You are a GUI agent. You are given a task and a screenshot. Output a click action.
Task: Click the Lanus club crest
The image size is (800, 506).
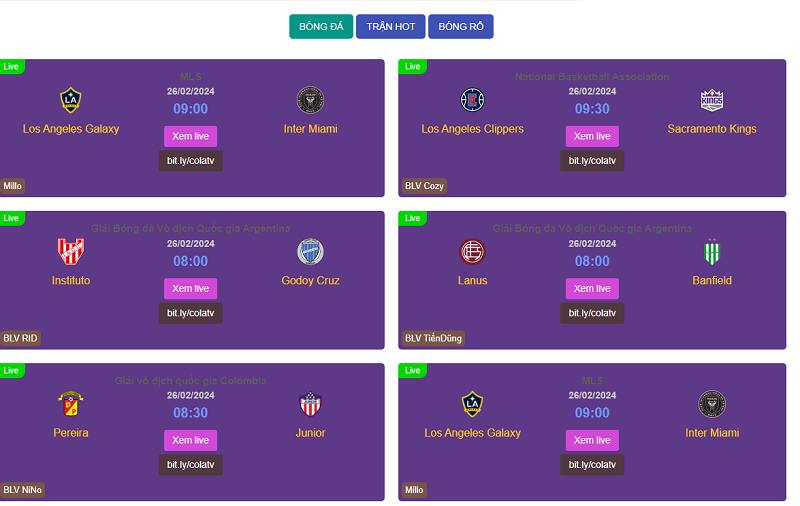click(472, 251)
